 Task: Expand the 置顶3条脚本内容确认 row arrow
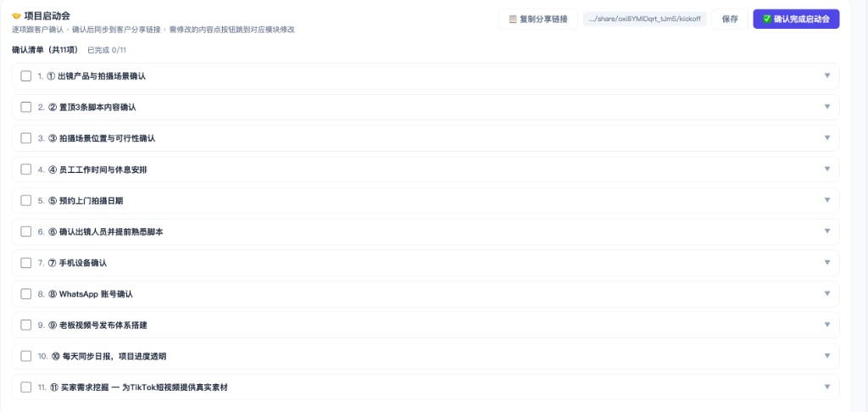827,107
